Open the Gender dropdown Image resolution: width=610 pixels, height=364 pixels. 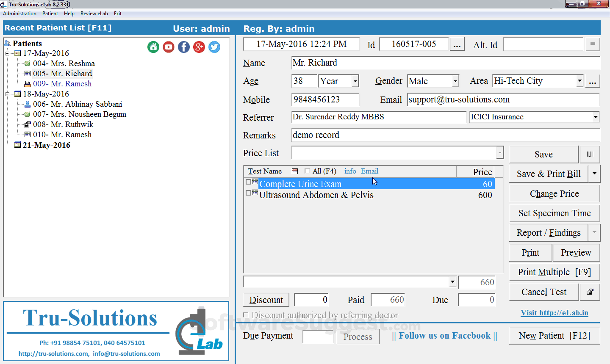click(x=456, y=81)
